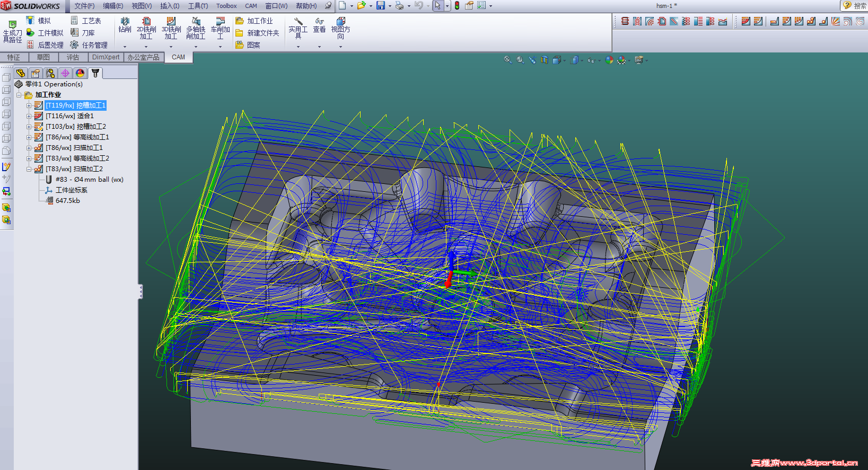Switch to the 草图 tab

pos(43,57)
